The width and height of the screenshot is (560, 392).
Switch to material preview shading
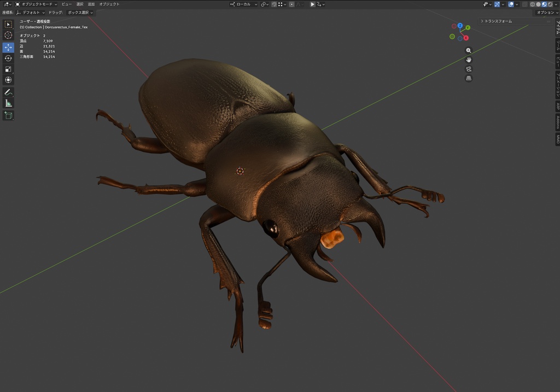click(544, 4)
